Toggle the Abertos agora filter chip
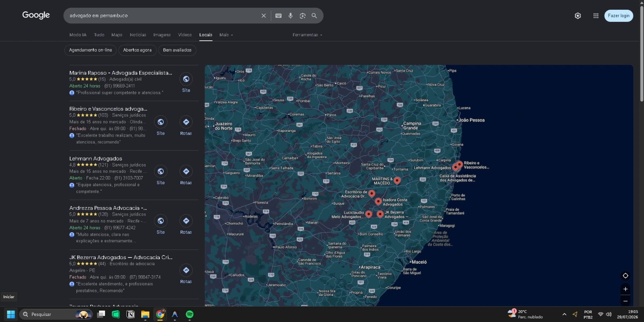The height and width of the screenshot is (322, 644). click(x=137, y=50)
